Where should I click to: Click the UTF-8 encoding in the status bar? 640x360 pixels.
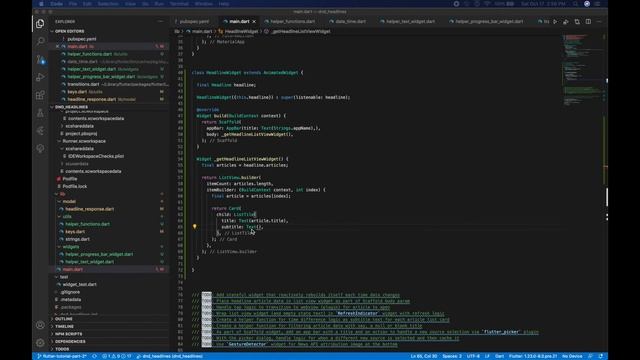pyautogui.click(x=473, y=356)
